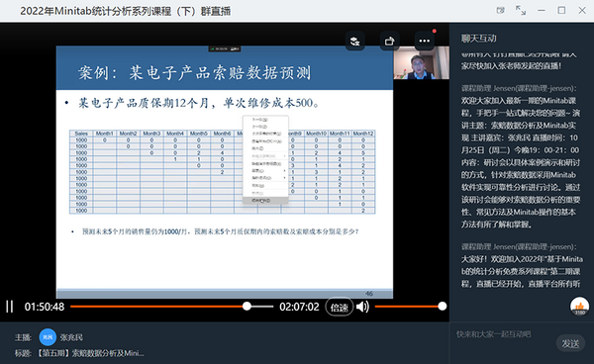Click the window title 2022年Minitab统计分析系列课程
The height and width of the screenshot is (364, 594).
126,11
